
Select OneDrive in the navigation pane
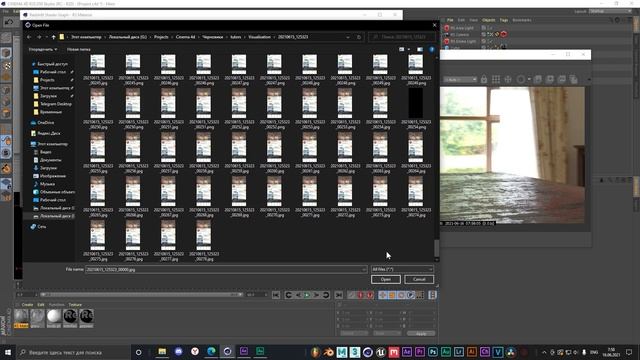pyautogui.click(x=45, y=122)
